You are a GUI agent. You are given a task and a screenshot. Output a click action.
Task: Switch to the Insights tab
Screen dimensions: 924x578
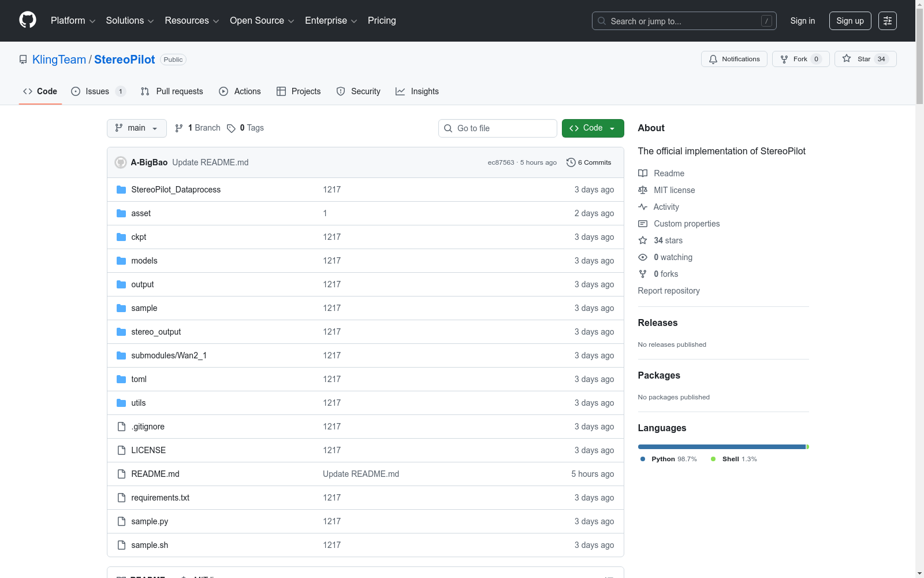417,91
